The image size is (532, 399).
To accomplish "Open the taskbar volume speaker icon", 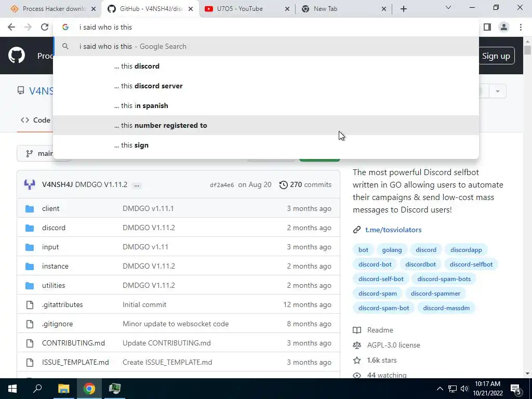I will (x=464, y=389).
